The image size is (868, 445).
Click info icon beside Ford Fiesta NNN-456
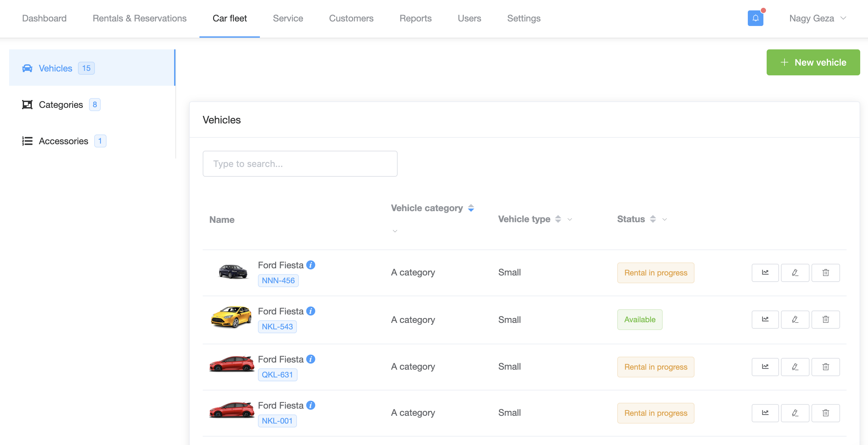[x=311, y=265]
